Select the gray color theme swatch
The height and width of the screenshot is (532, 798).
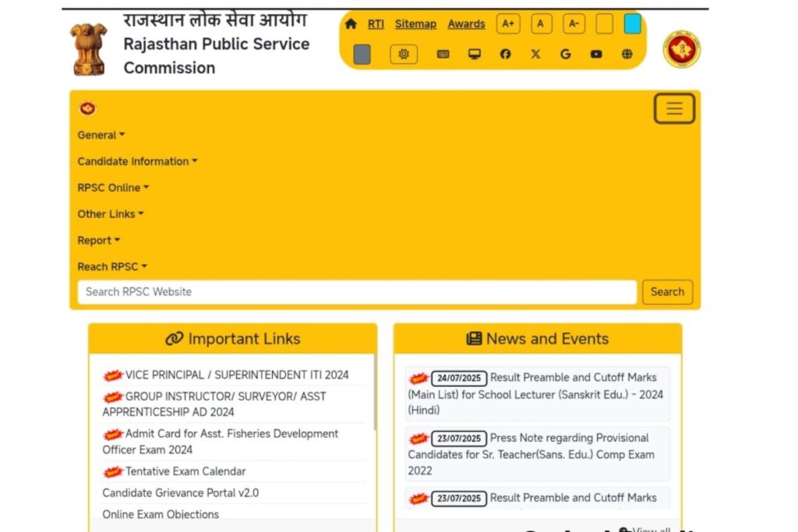tap(362, 55)
